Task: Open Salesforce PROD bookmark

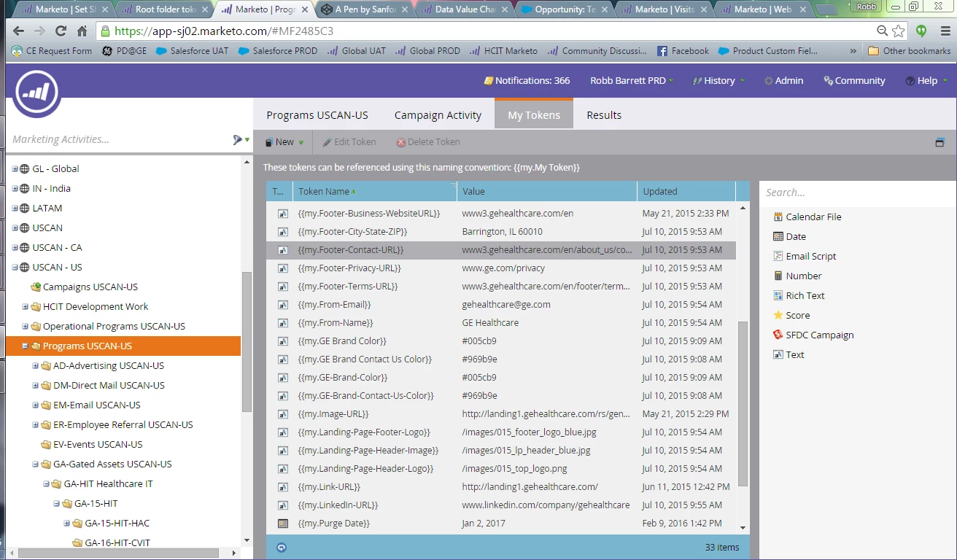Action: click(x=278, y=51)
